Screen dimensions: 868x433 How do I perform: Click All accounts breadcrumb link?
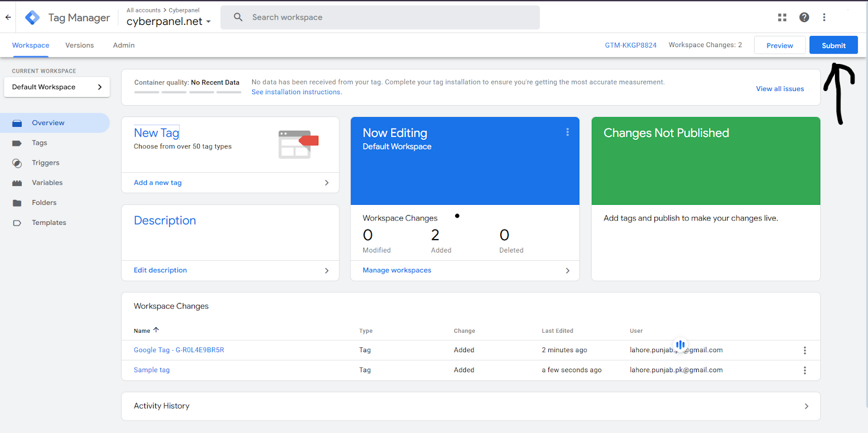(144, 10)
